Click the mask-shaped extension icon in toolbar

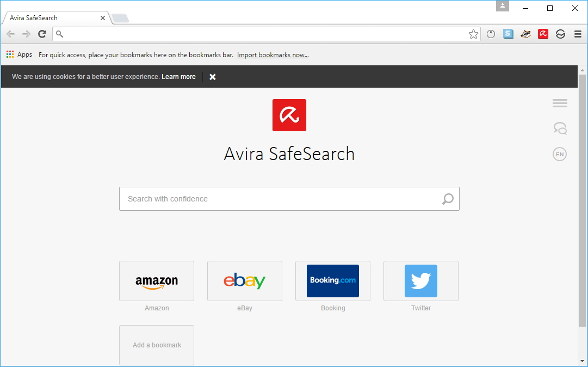coord(526,34)
